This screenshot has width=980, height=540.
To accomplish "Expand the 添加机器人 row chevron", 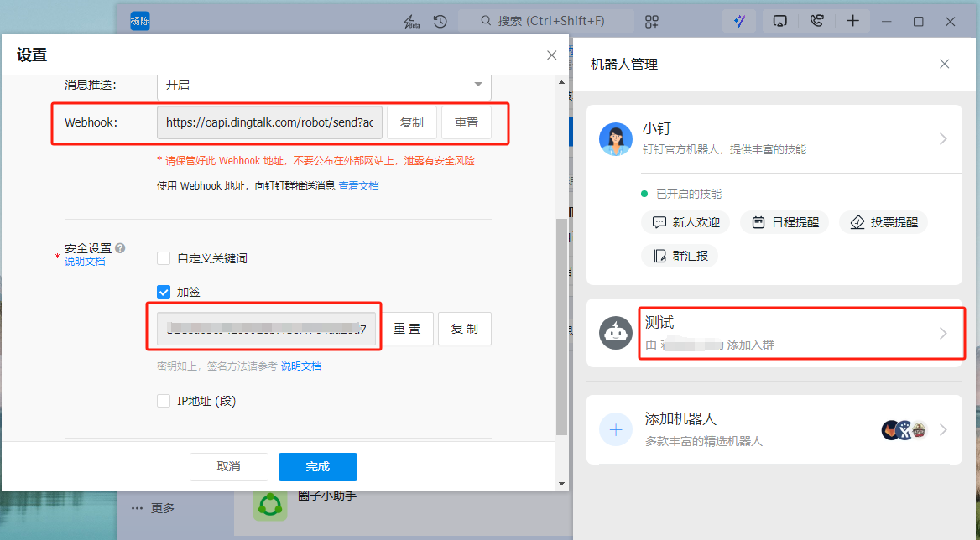I will tap(943, 429).
